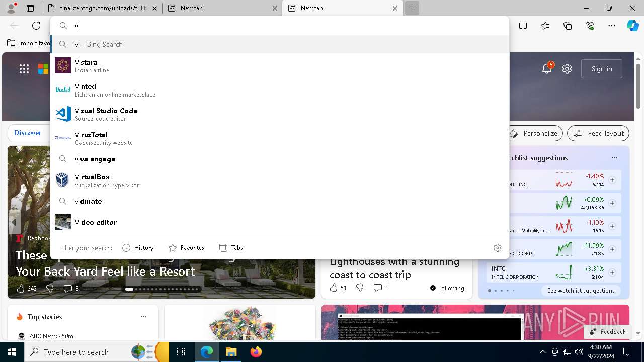Click Import favorites bookmark
The width and height of the screenshot is (644, 362).
click(x=29, y=43)
